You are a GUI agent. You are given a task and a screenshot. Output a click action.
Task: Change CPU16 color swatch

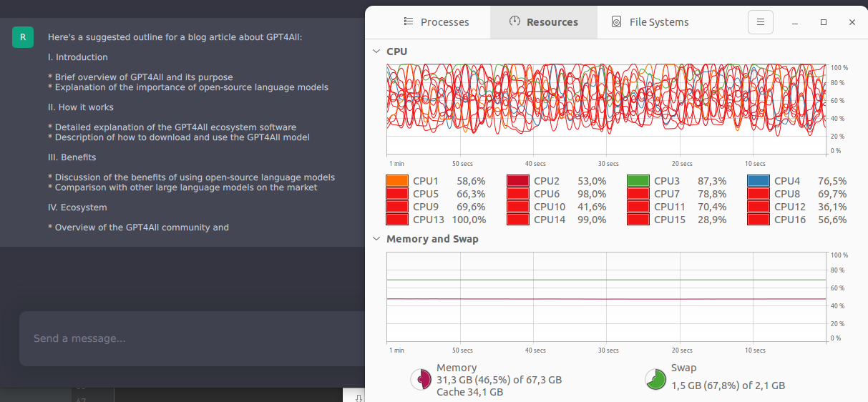[759, 220]
